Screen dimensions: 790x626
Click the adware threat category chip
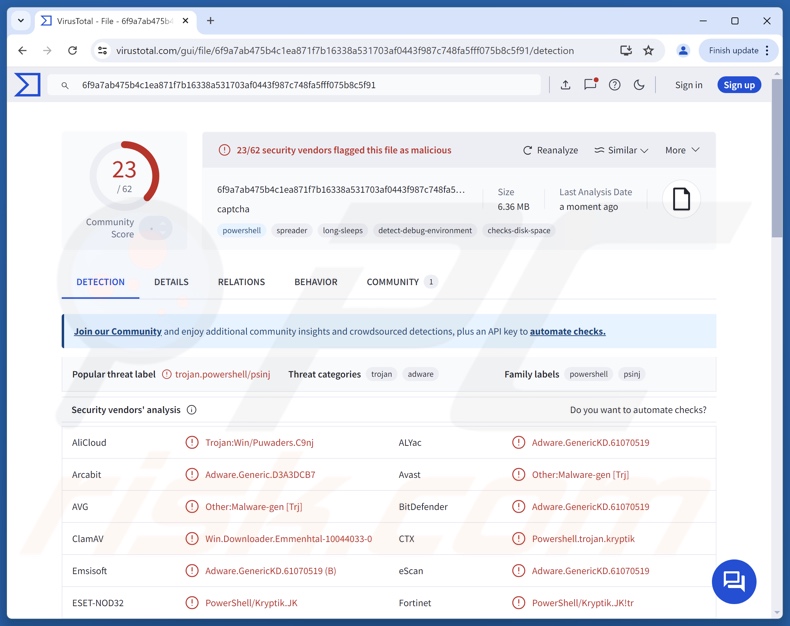420,374
